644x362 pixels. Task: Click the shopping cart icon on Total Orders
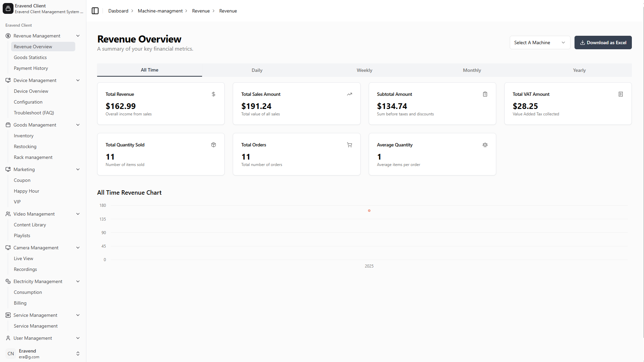coord(349,145)
